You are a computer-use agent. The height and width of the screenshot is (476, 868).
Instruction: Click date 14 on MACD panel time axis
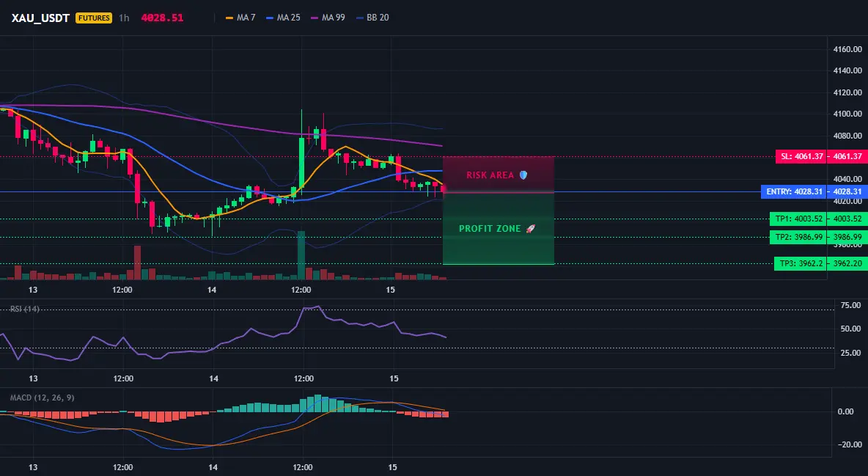coord(213,467)
